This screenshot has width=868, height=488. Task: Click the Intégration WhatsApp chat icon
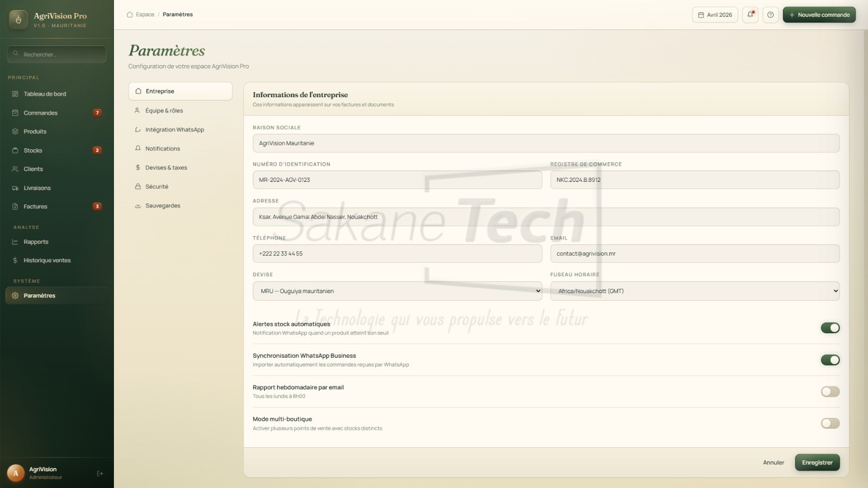pyautogui.click(x=137, y=130)
